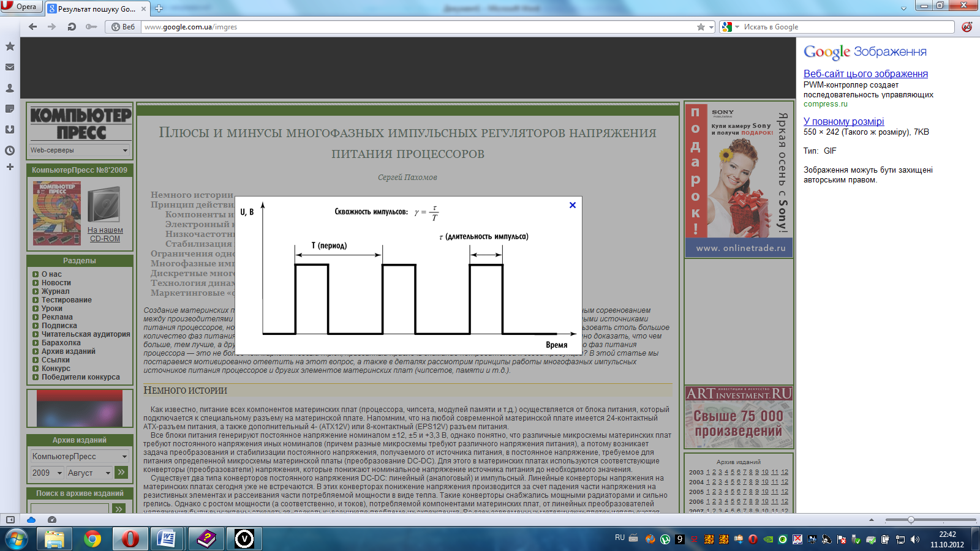Image resolution: width=980 pixels, height=551 pixels.
Task: Open the History panel clock icon
Action: [x=10, y=151]
